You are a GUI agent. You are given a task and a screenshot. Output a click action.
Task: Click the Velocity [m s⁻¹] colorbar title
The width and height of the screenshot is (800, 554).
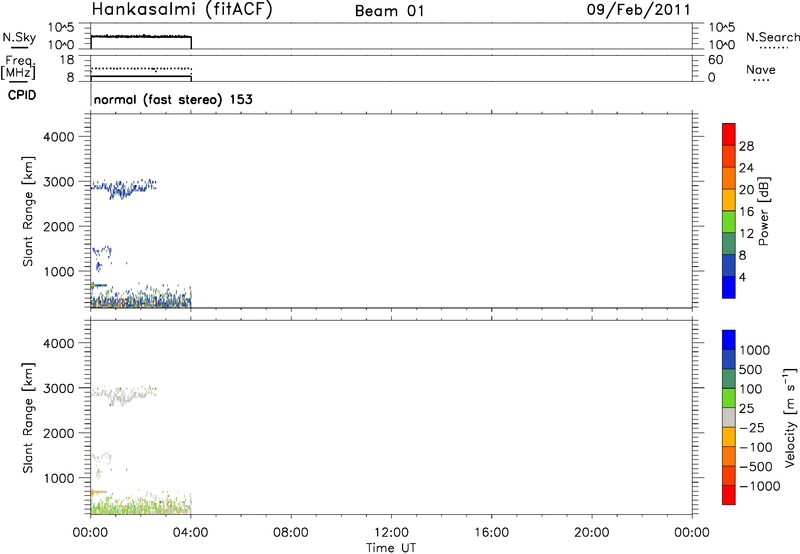(x=790, y=417)
